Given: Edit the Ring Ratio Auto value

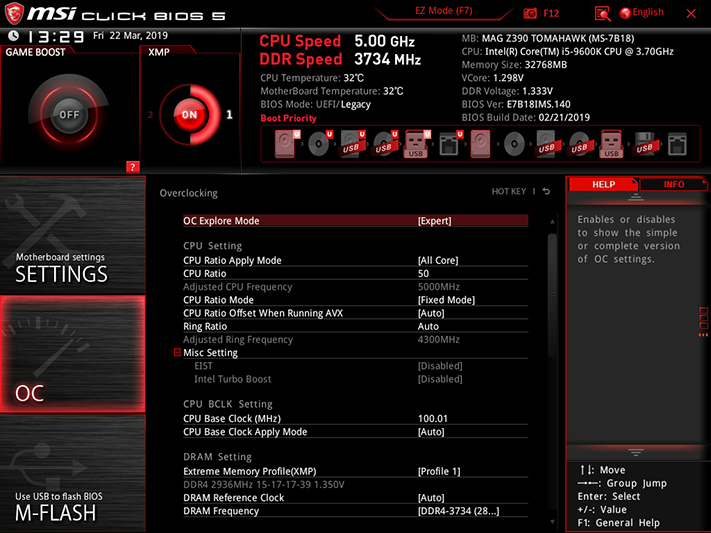Looking at the screenshot, I should tap(428, 326).
